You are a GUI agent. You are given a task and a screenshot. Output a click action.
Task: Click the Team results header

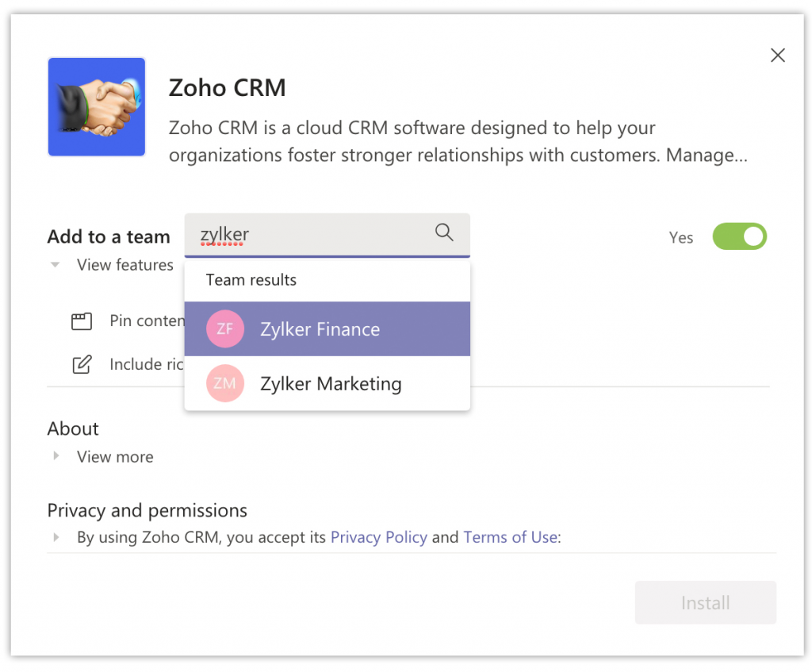pyautogui.click(x=251, y=279)
